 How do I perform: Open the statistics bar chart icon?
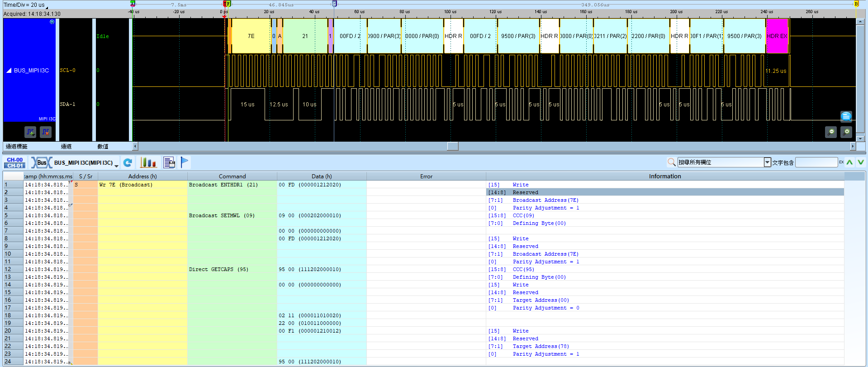pyautogui.click(x=148, y=162)
